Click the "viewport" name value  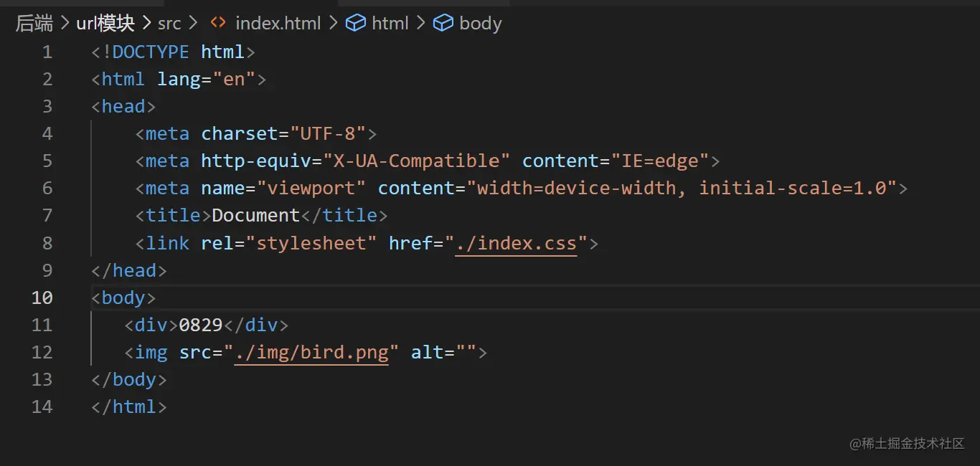point(311,189)
